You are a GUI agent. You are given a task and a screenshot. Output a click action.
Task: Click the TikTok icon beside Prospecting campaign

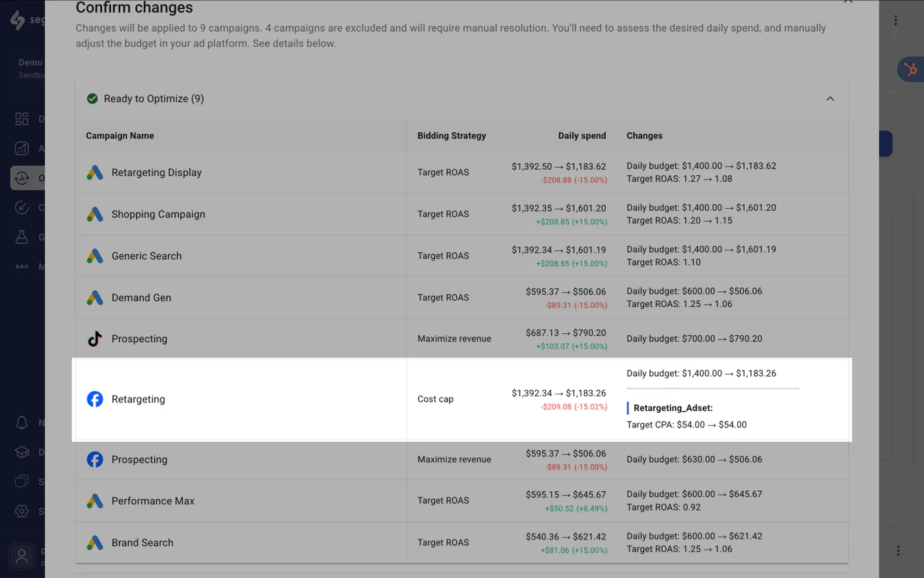tap(94, 338)
